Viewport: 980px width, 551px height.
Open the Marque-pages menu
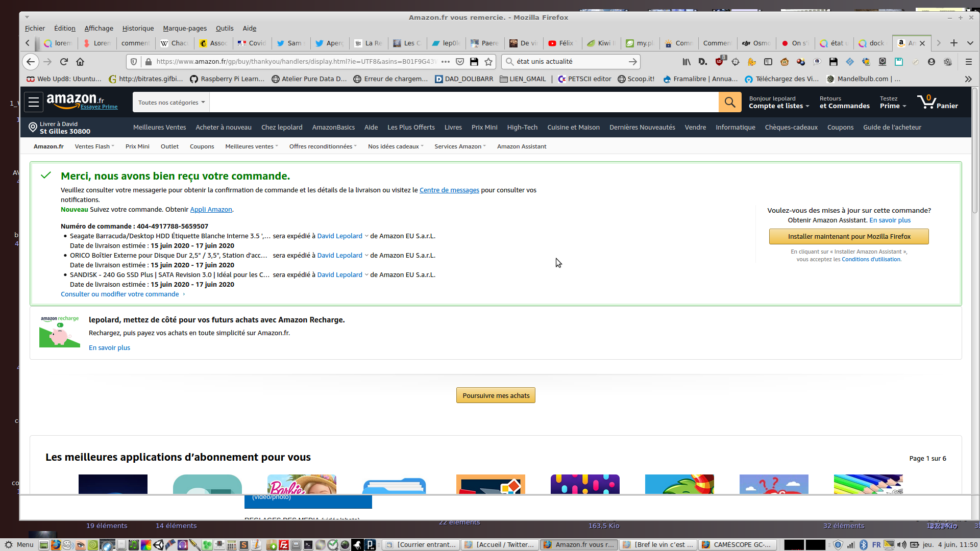(x=185, y=29)
